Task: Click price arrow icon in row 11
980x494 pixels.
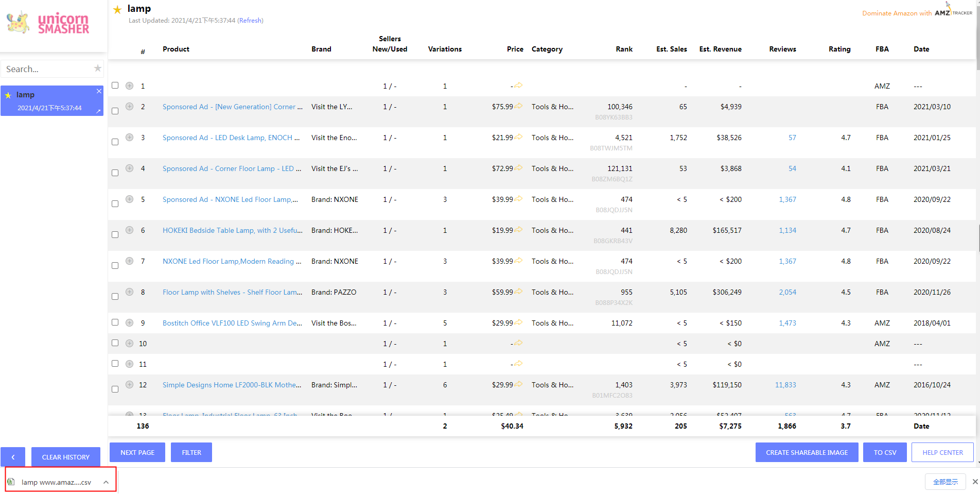Action: pyautogui.click(x=518, y=364)
